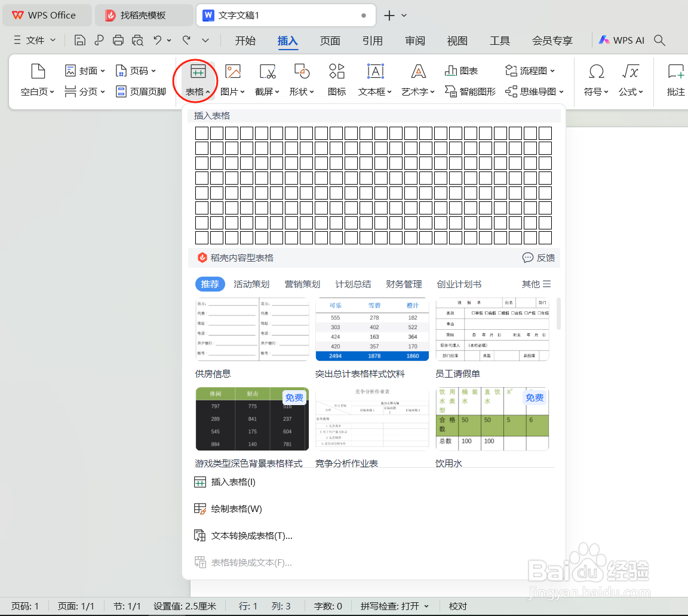Insert a blank page (空白页)
Viewport: 688px width, 616px height.
coord(37,80)
